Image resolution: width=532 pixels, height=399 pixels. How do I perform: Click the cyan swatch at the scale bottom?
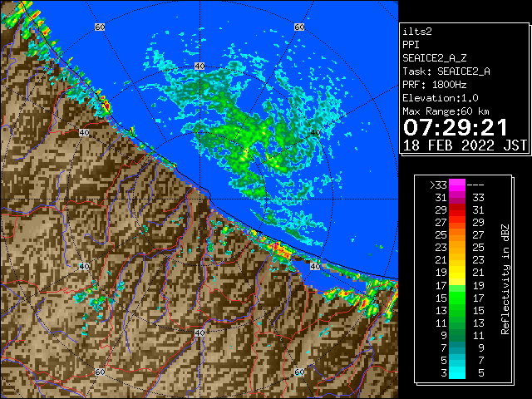457,372
